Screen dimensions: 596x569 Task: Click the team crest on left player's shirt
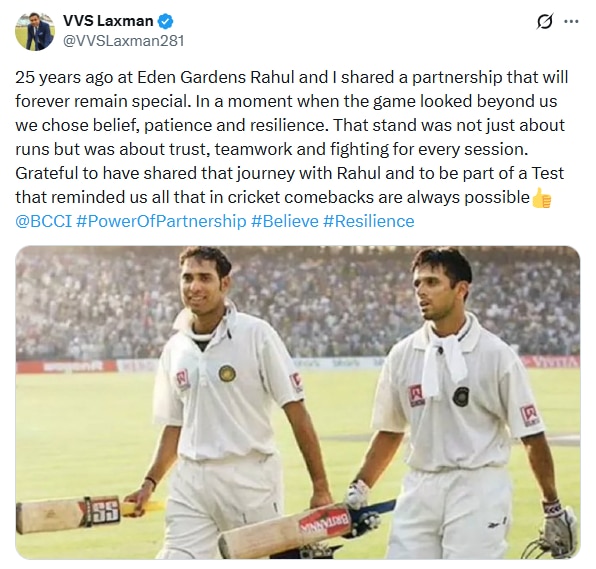pos(227,373)
